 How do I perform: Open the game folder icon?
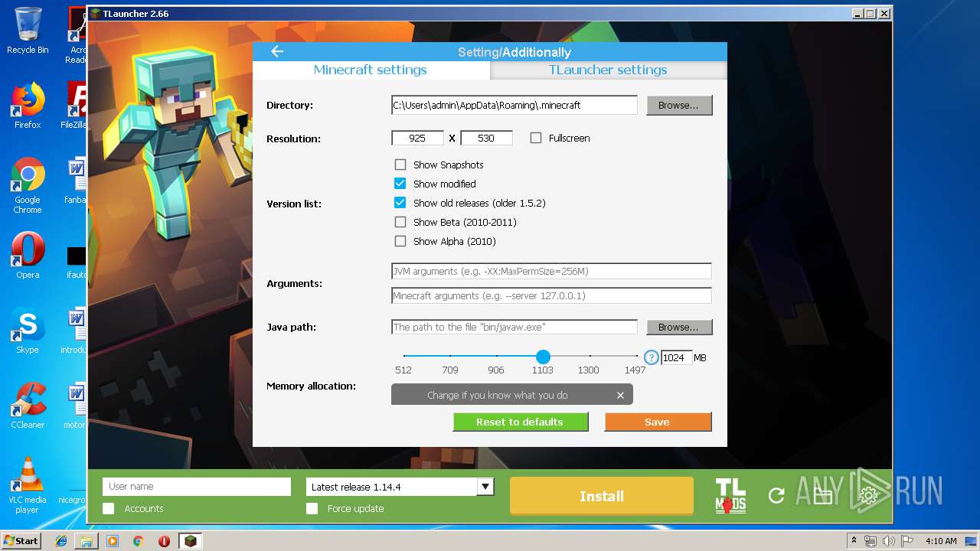(x=822, y=496)
